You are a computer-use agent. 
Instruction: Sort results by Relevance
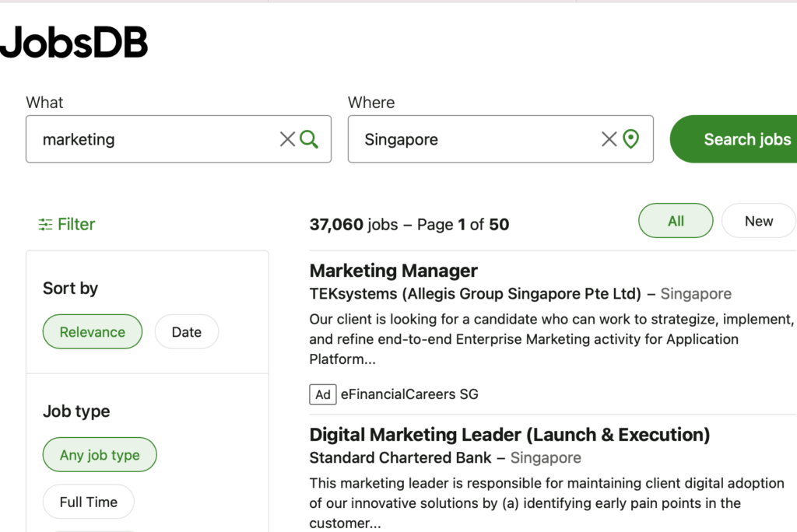pyautogui.click(x=93, y=332)
